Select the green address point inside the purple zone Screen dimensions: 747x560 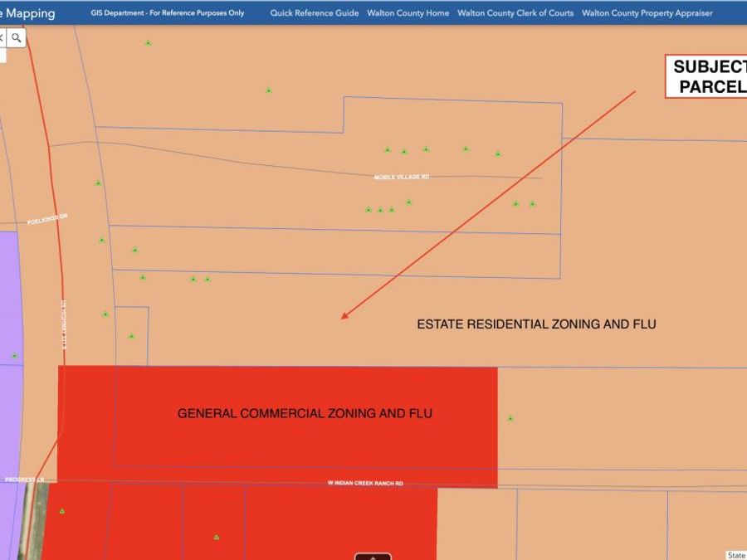point(14,356)
